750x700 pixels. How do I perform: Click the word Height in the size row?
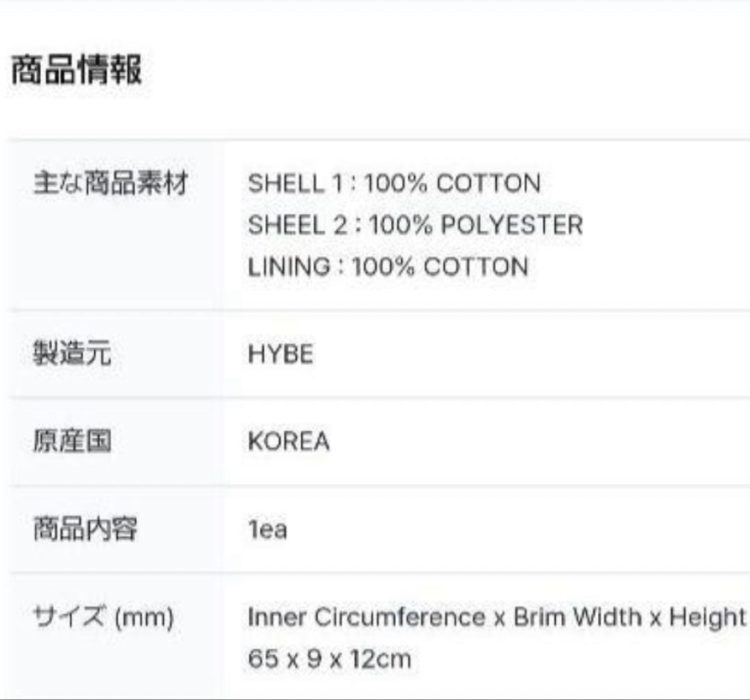pos(707,617)
